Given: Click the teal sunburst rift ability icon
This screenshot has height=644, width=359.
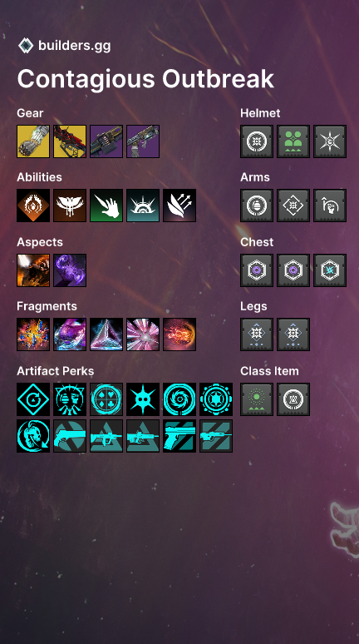Looking at the screenshot, I should (143, 206).
